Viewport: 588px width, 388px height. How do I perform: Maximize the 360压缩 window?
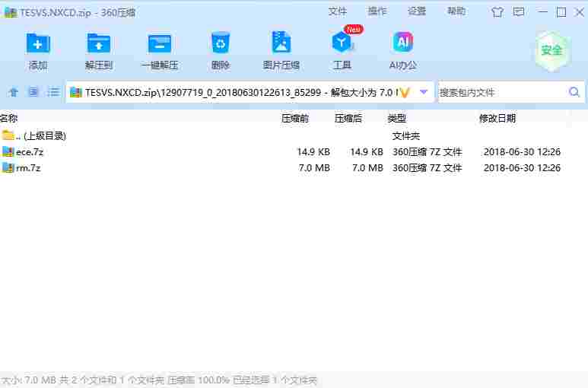[561, 12]
